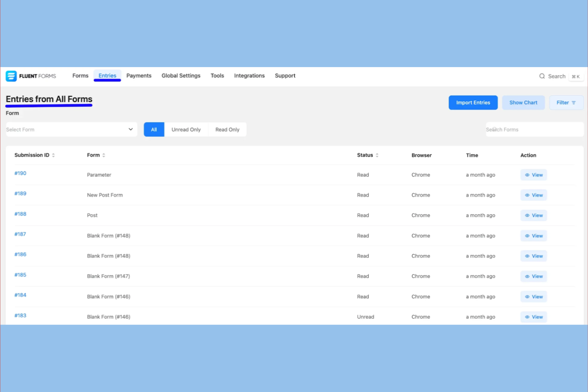Screen dimensions: 588x392
Task: Switch to the Unread Only filter
Action: pos(186,129)
